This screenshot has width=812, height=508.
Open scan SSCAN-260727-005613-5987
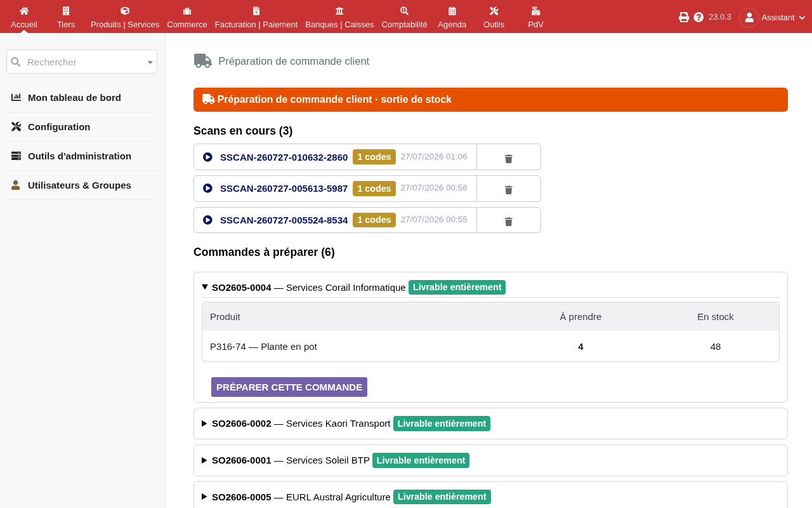click(x=284, y=188)
